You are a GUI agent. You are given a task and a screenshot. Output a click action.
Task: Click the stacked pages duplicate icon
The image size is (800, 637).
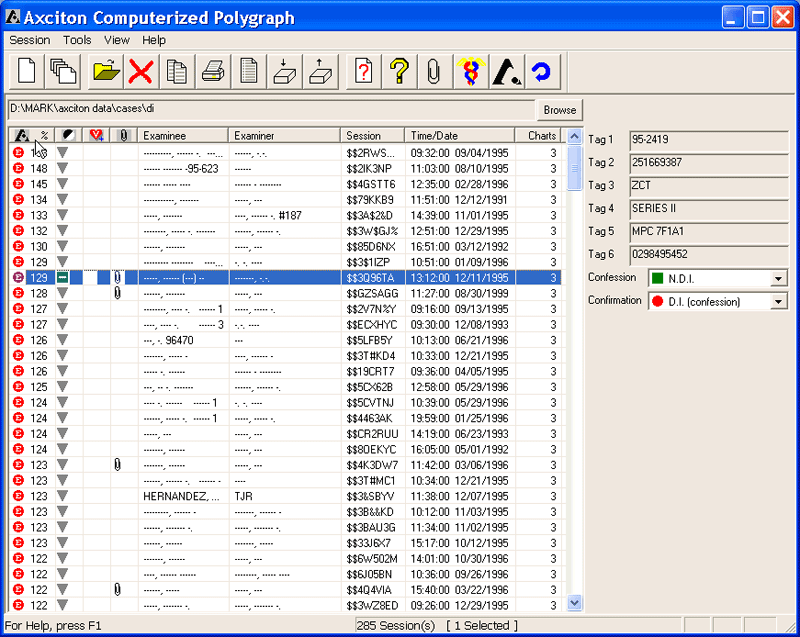click(63, 71)
